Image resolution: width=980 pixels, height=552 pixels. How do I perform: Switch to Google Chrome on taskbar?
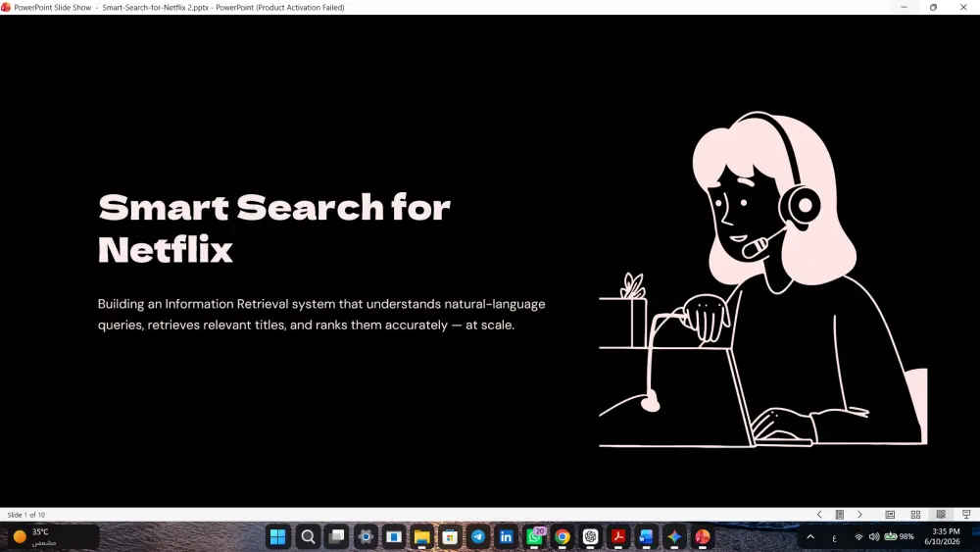tap(563, 537)
